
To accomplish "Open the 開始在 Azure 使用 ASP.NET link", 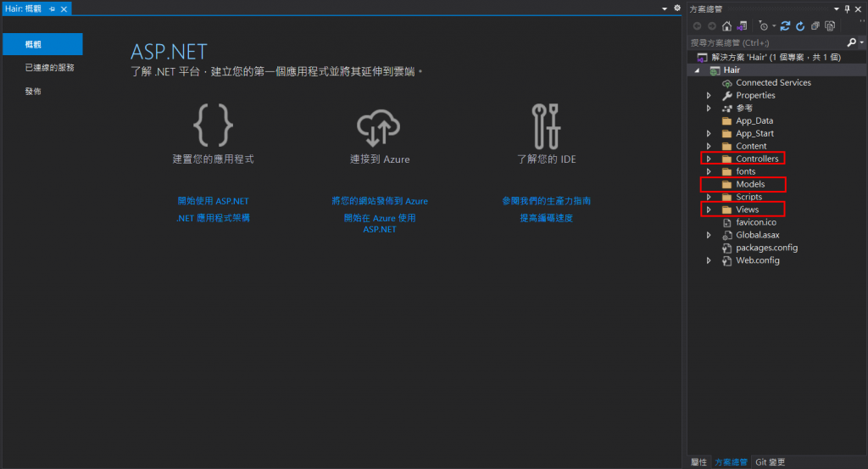I will (x=380, y=224).
